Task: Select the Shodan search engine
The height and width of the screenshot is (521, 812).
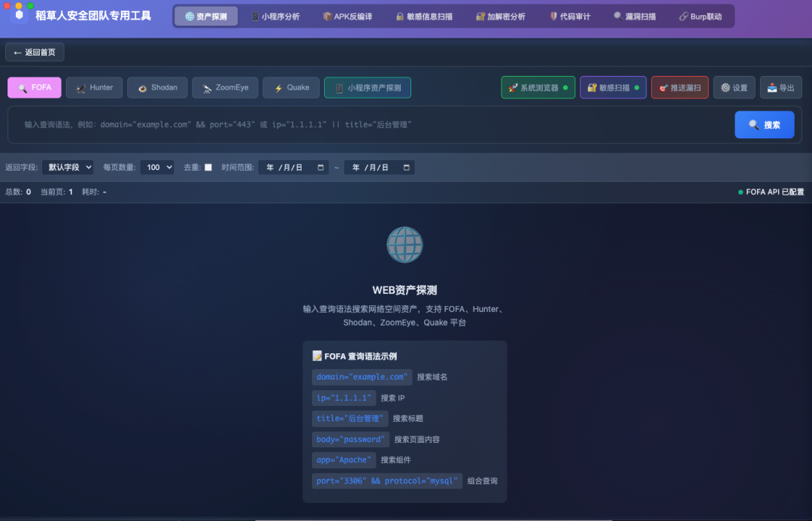Action: tap(157, 87)
